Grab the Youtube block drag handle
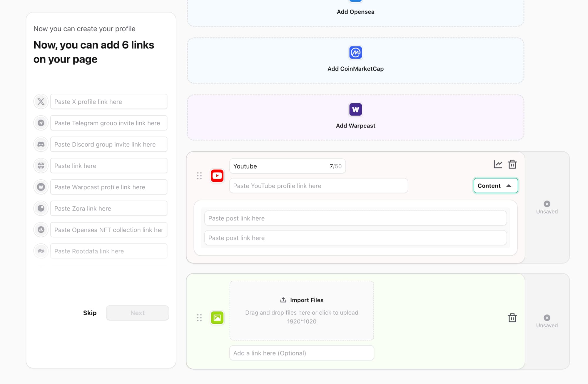The height and width of the screenshot is (384, 588). (199, 176)
